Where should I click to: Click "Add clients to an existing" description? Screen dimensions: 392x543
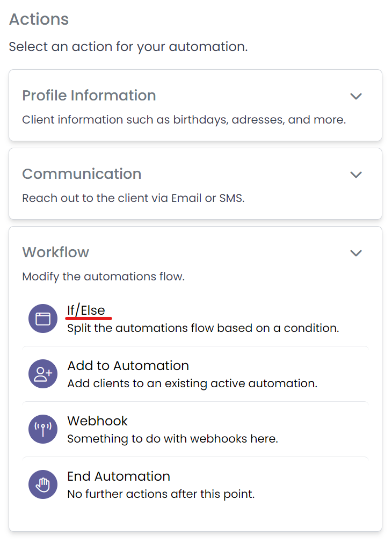point(192,383)
